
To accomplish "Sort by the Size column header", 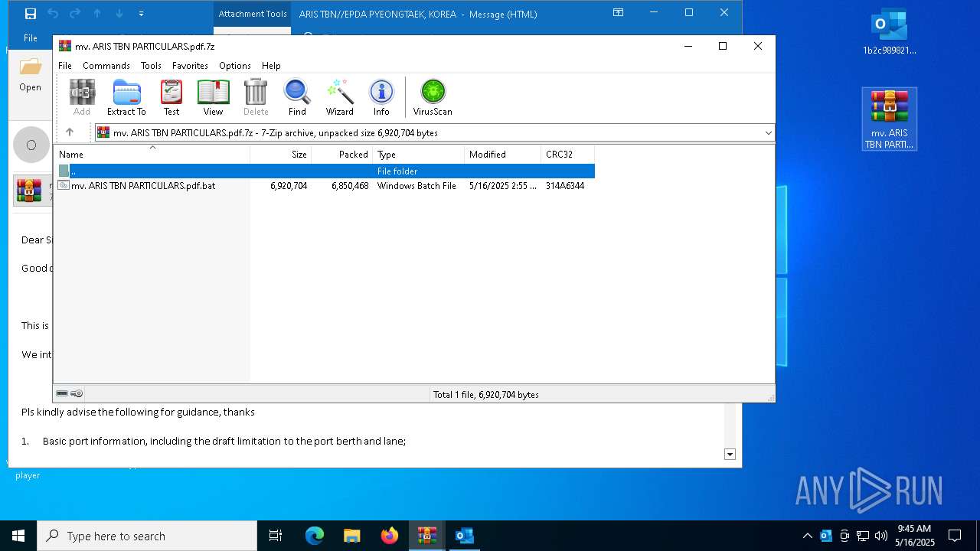I will pyautogui.click(x=281, y=154).
